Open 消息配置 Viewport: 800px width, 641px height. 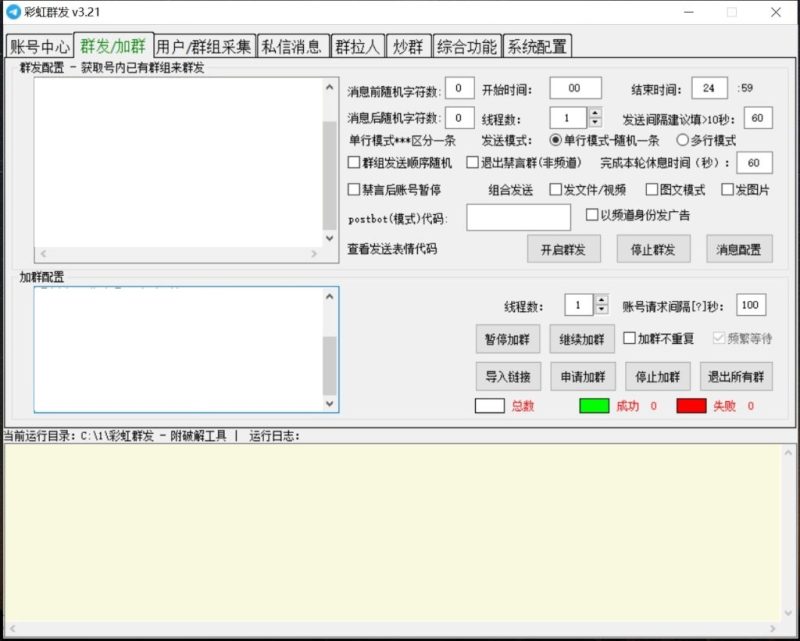740,248
